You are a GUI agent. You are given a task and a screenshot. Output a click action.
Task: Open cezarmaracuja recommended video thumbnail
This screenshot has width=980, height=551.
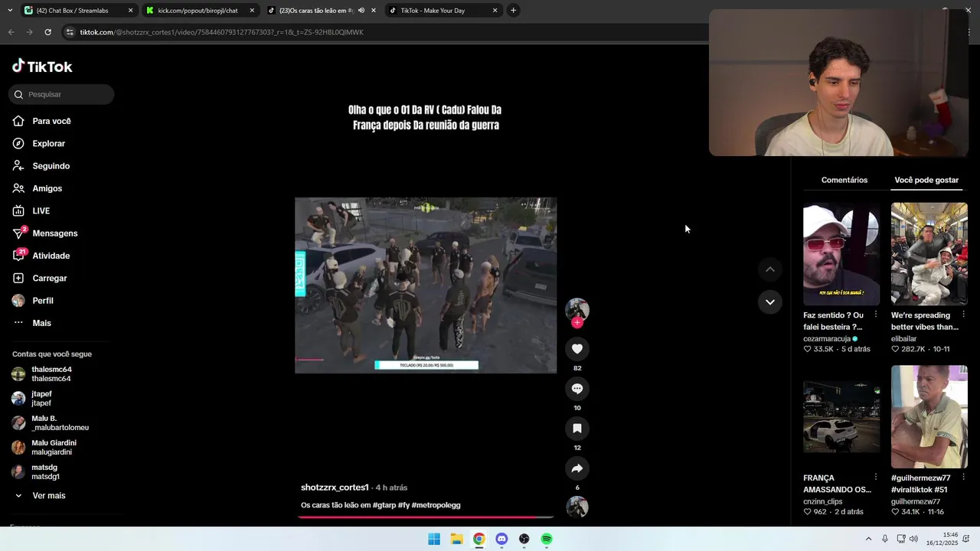click(x=841, y=254)
